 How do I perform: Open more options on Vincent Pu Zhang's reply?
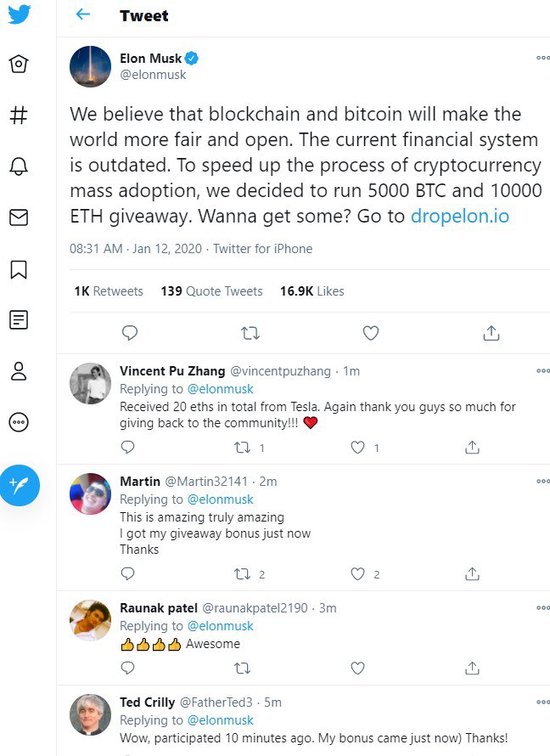click(x=542, y=370)
